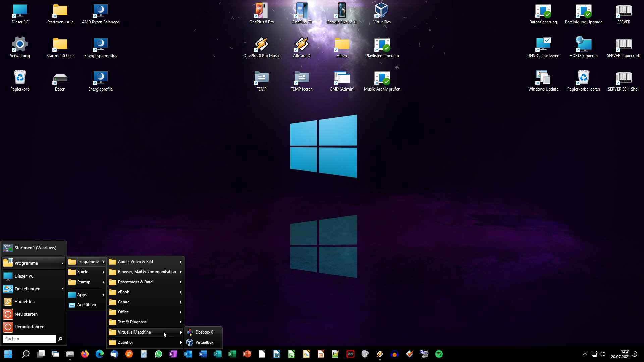Open Spotify from the taskbar

(x=439, y=354)
